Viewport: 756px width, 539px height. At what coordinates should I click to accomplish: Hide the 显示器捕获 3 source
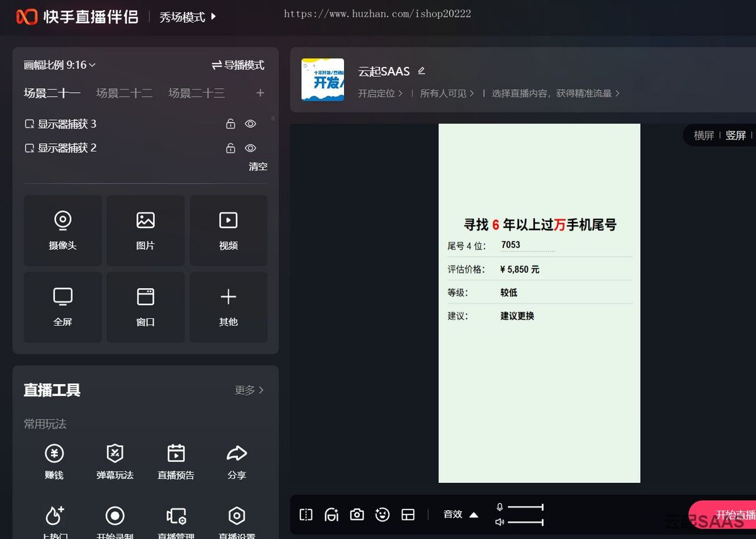[250, 124]
